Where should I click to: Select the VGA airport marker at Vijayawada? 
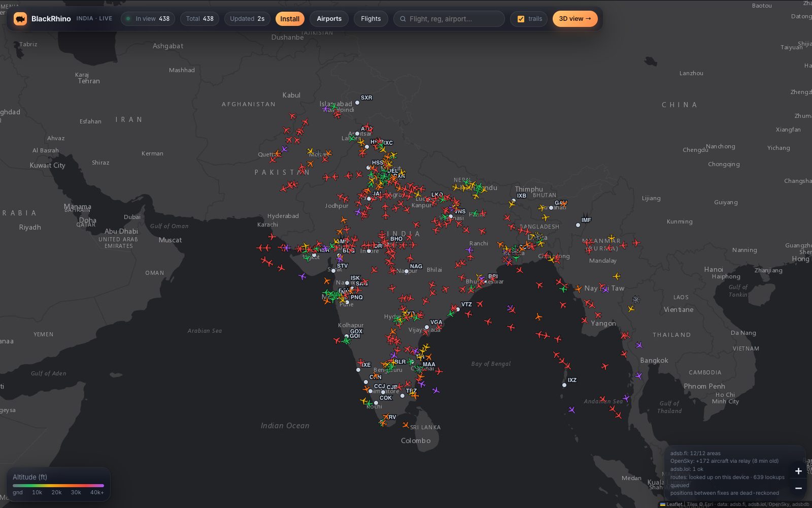[427, 327]
